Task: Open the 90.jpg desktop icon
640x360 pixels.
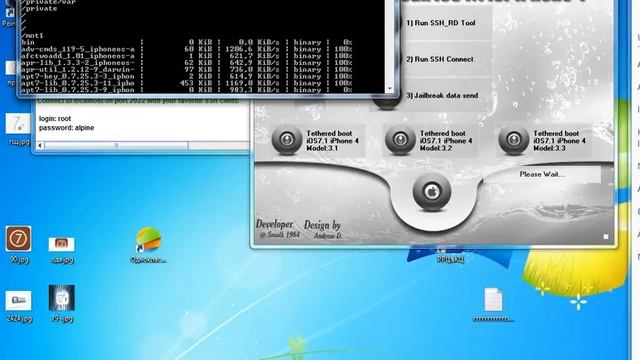Action: click(x=18, y=244)
